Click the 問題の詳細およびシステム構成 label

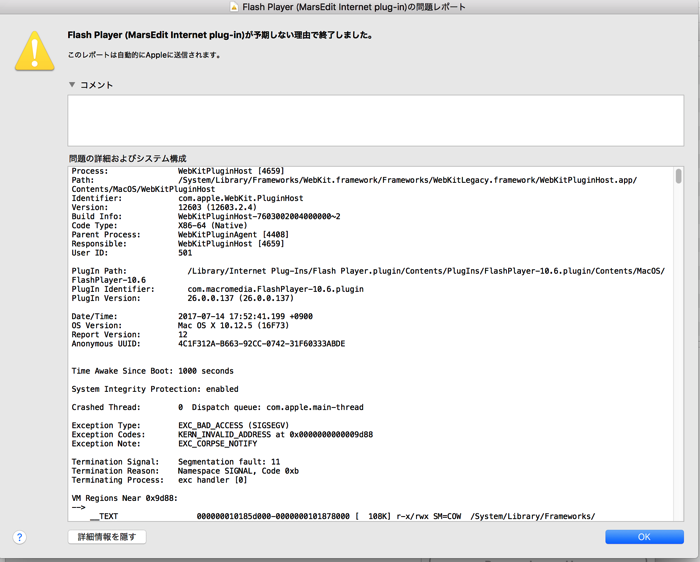(128, 158)
